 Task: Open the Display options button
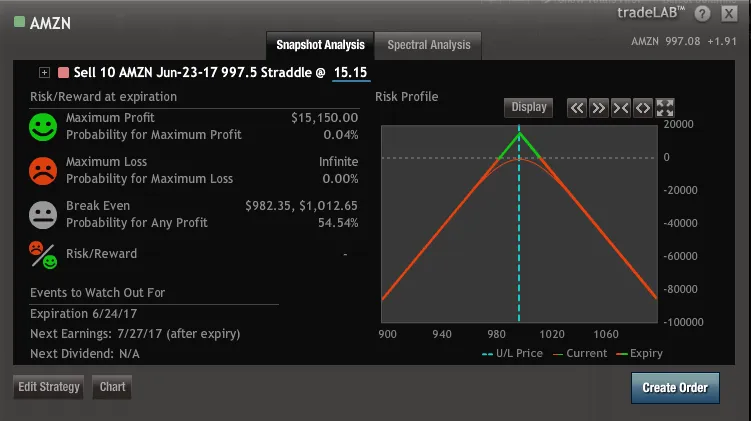tap(528, 107)
